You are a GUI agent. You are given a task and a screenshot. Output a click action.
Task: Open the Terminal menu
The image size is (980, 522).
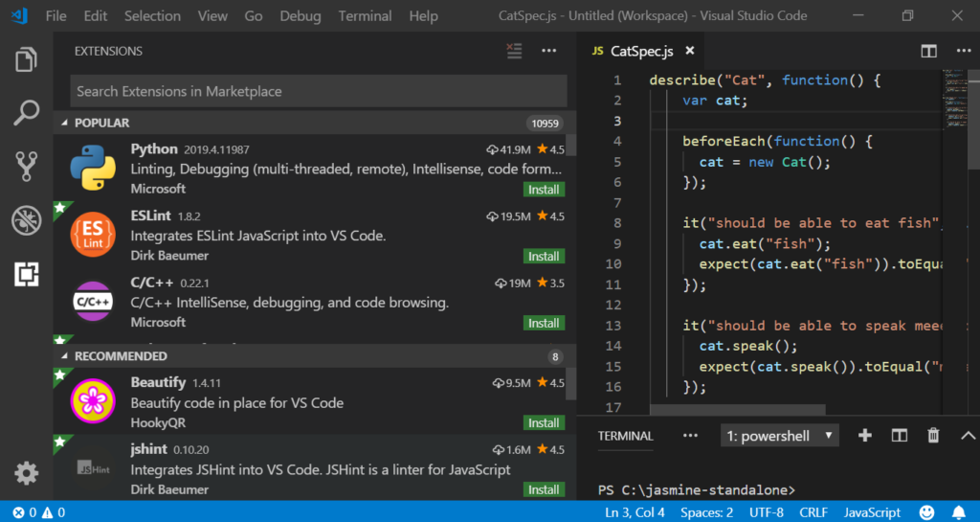coord(365,15)
